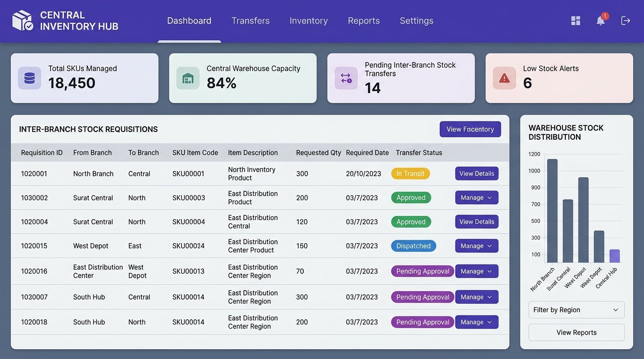Click the warehouse icon on Central Warehouse Capacity
The height and width of the screenshot is (359, 644).
(x=188, y=78)
